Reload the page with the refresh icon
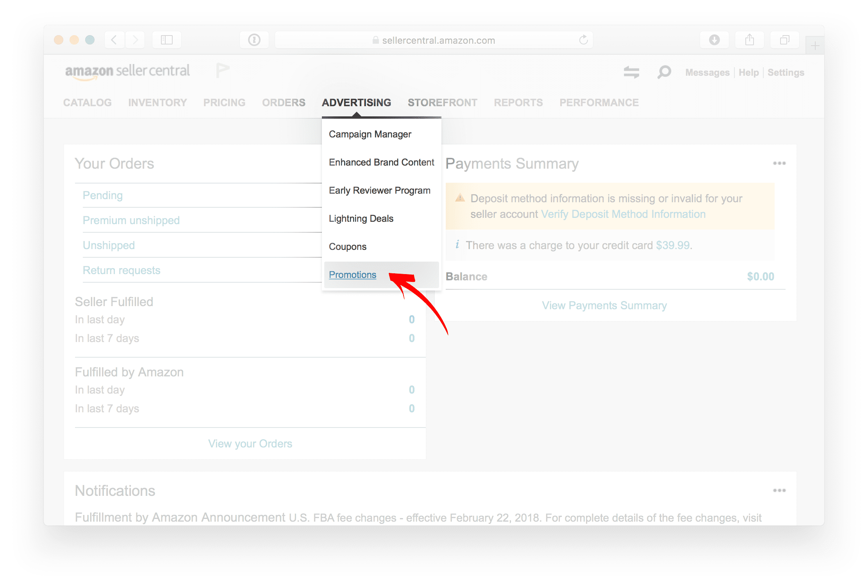868x588 pixels. click(x=584, y=40)
